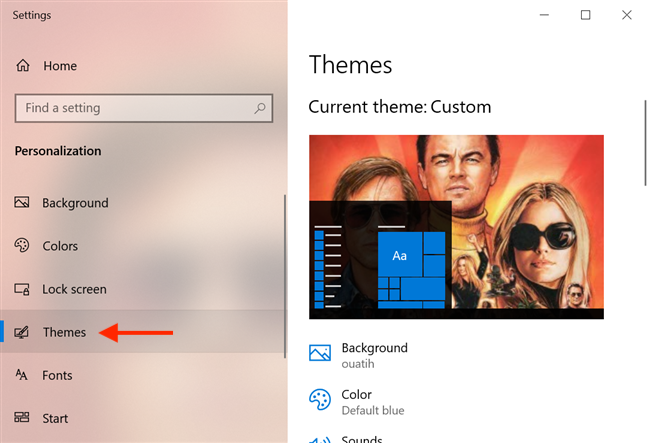The height and width of the screenshot is (443, 648).
Task: Click the Lock screen monitor icon
Action: (x=21, y=289)
